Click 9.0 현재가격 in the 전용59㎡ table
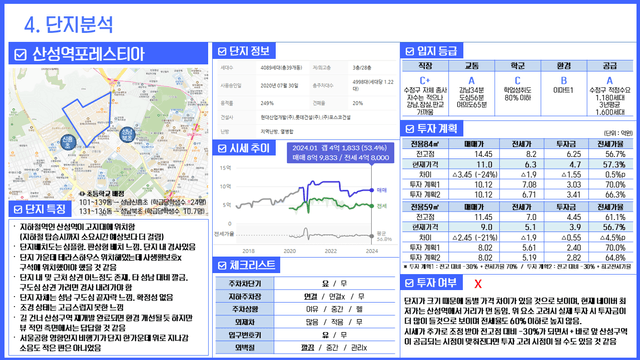 (486, 227)
